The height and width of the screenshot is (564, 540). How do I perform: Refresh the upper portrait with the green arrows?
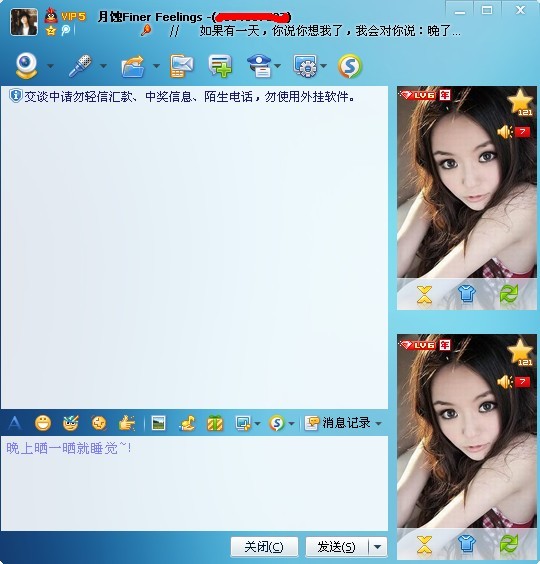[x=509, y=294]
